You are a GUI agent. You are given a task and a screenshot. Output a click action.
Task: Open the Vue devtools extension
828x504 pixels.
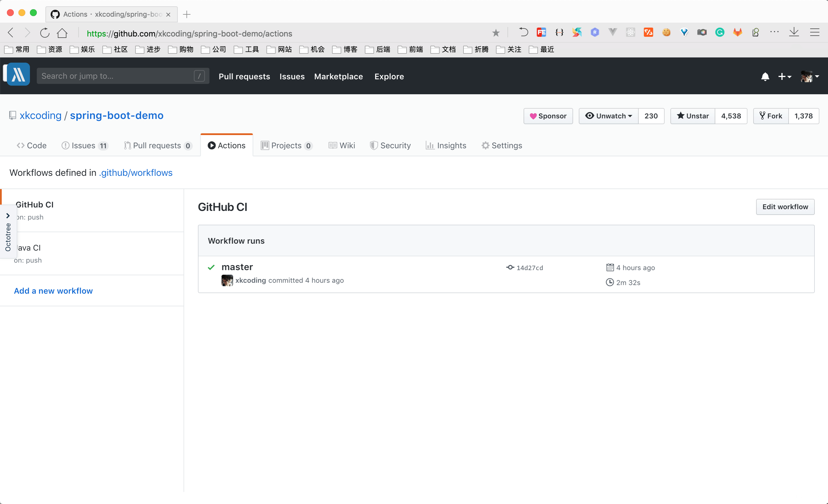pyautogui.click(x=612, y=32)
